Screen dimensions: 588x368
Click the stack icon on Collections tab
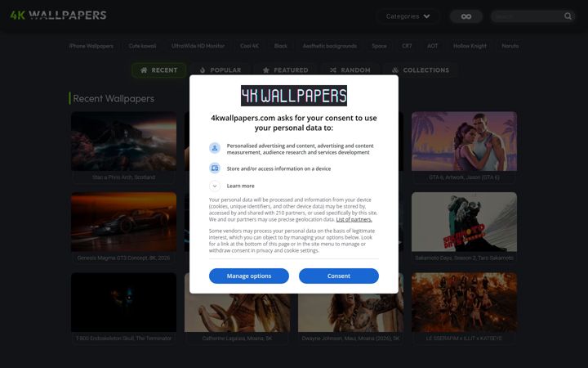[x=395, y=70]
